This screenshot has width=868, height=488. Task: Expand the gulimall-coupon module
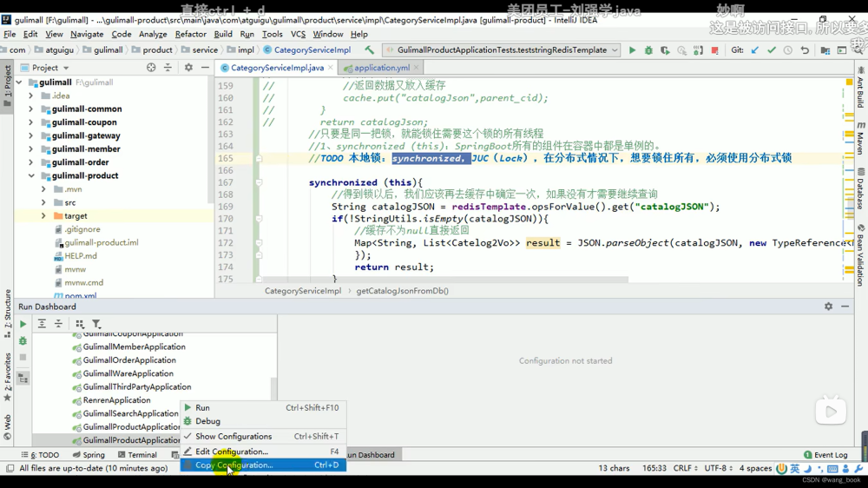[31, 122]
